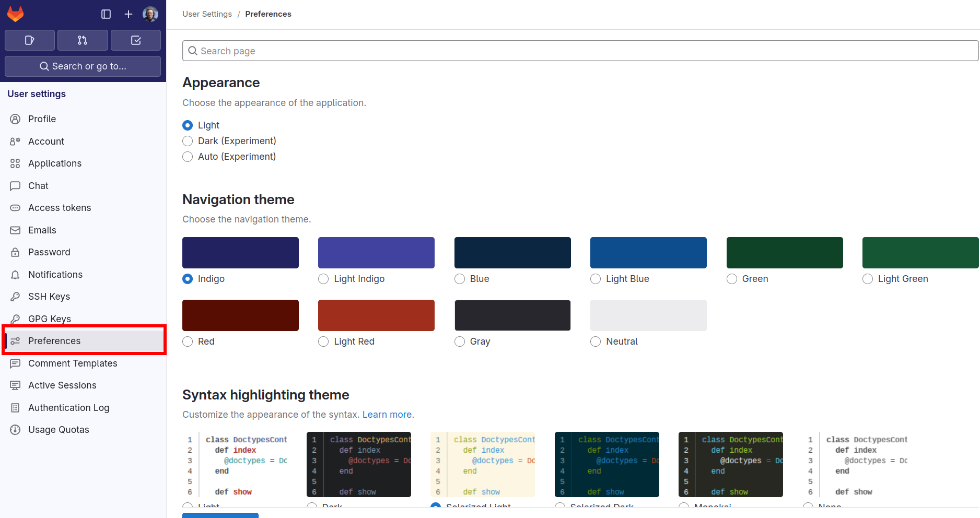980x518 pixels.
Task: Open the Learn more link
Action: click(x=388, y=415)
